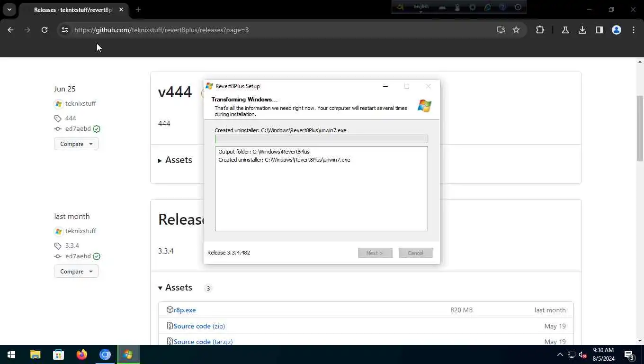Open notification center with 3 notifications
644x364 pixels.
[x=629, y=355]
